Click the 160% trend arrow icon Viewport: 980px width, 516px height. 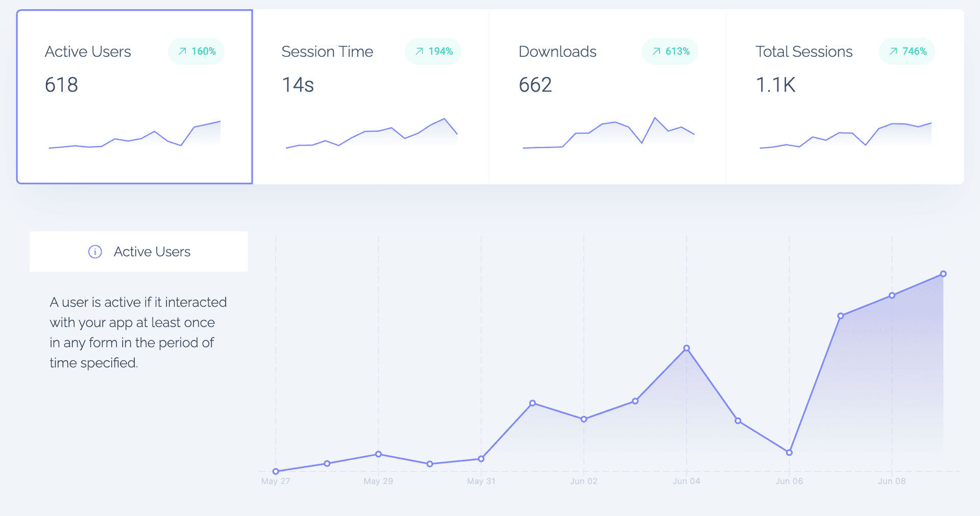[x=182, y=52]
